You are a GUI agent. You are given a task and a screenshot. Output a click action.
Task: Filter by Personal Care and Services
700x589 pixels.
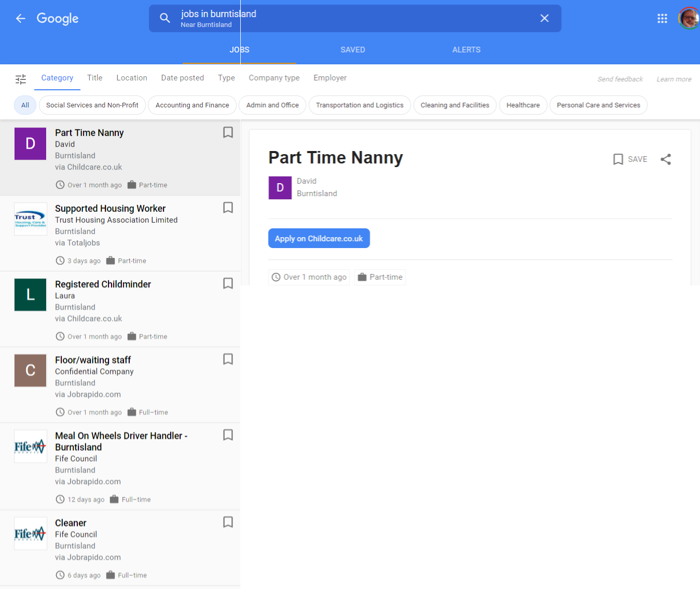(x=598, y=105)
